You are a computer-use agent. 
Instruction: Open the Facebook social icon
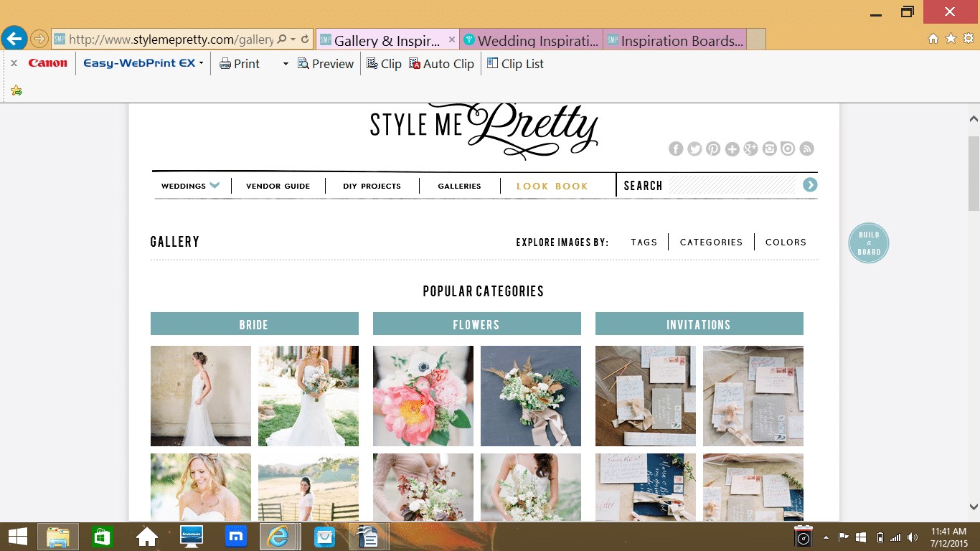click(676, 149)
